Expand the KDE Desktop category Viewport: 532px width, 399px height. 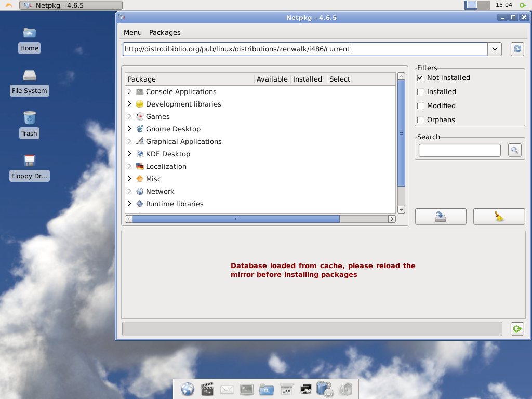tap(129, 154)
